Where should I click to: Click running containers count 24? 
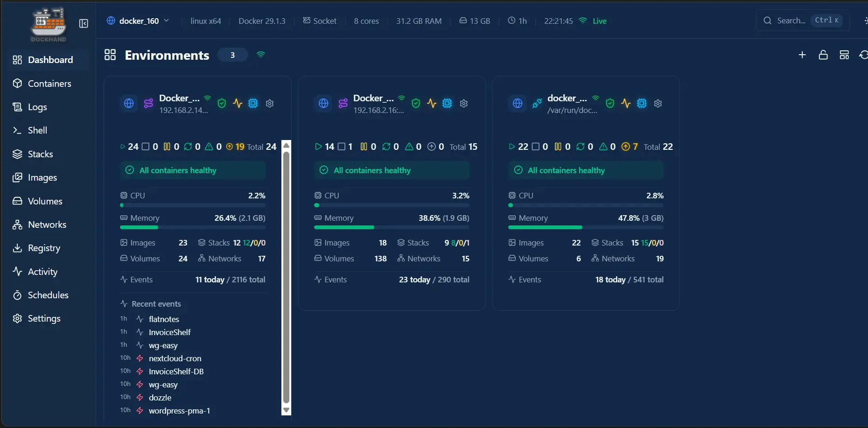pyautogui.click(x=129, y=147)
